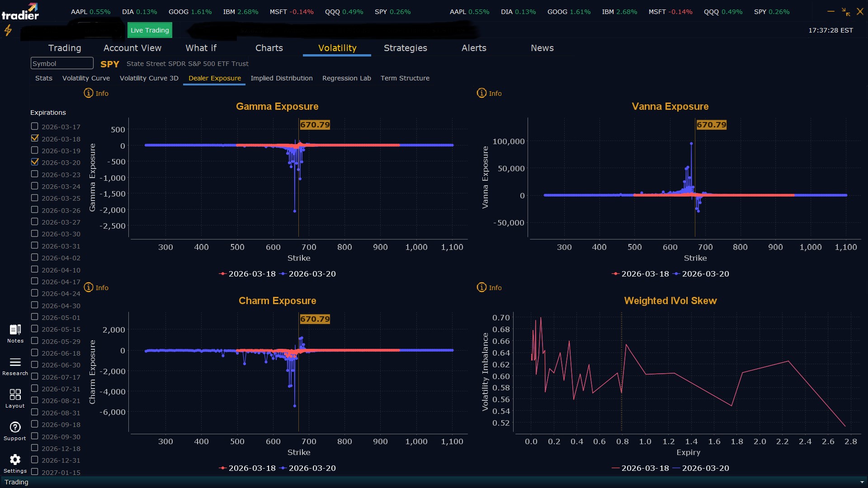Click Info icon above Vanna Exposure
The width and height of the screenshot is (868, 488).
point(481,93)
